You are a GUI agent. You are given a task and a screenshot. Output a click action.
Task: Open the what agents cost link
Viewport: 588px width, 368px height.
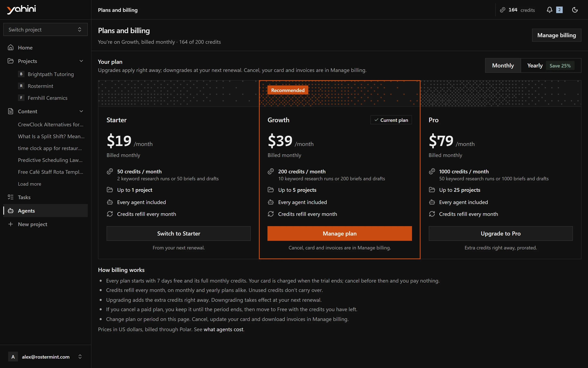[224, 329]
